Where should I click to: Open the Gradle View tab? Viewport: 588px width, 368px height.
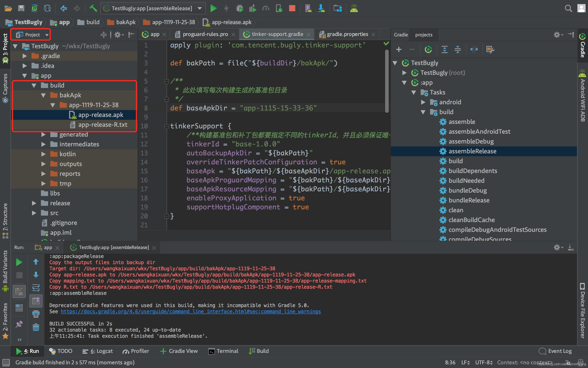coord(179,351)
